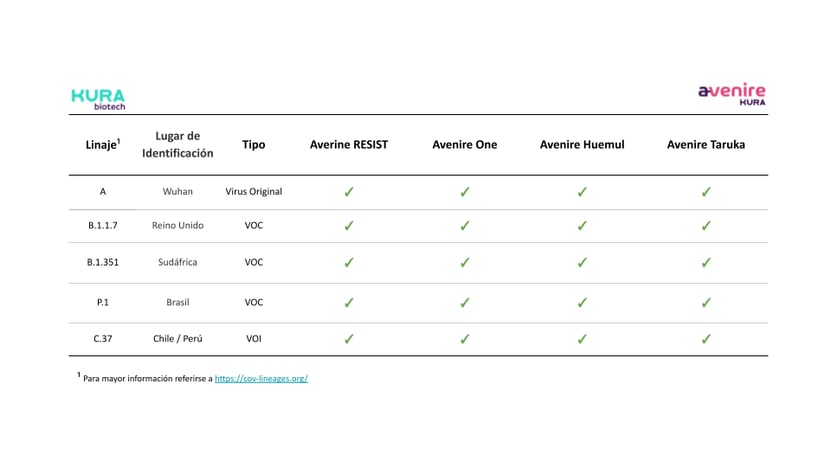831x467 pixels.
Task: Select the Linaje column header
Action: click(103, 144)
